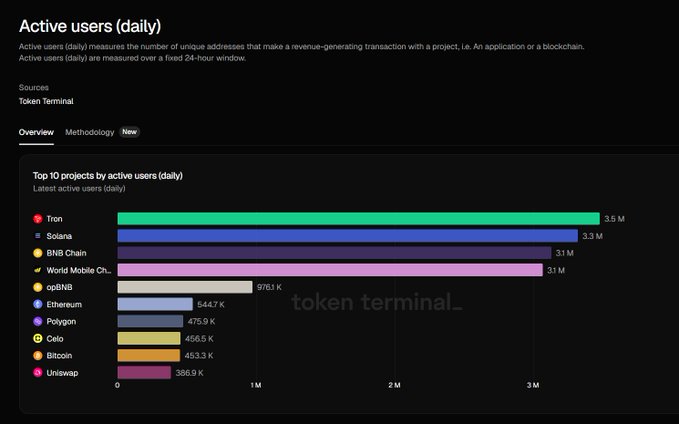Screen dimensions: 679x424
Task: Click the Uniswap logo icon
Action: [38, 372]
